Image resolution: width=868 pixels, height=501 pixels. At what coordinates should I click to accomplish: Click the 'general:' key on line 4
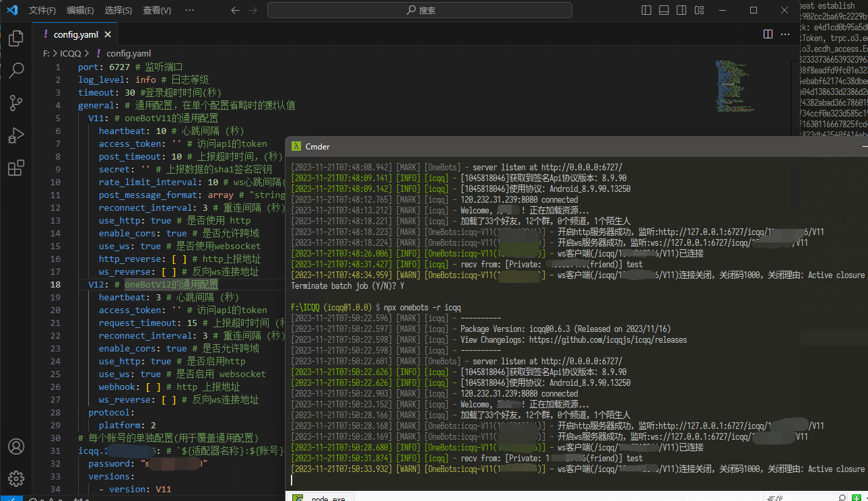point(98,105)
